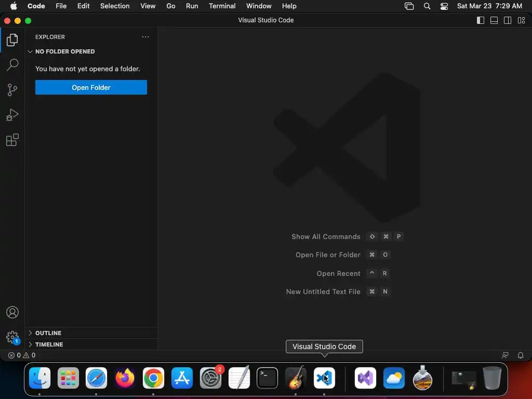Open the View menu
Image resolution: width=532 pixels, height=399 pixels.
148,6
